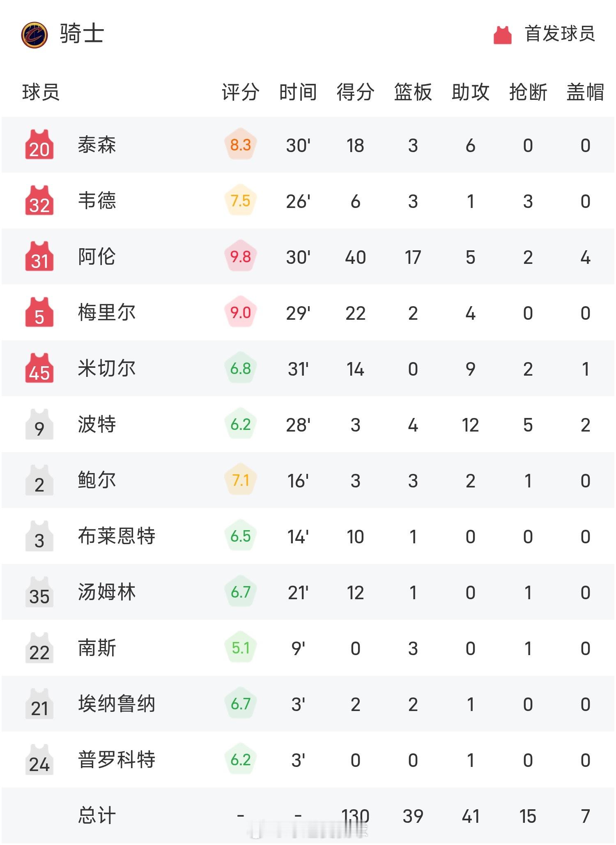Select 韦德's 7.5 rating badge
Image resolution: width=616 pixels, height=845 pixels.
pos(240,201)
